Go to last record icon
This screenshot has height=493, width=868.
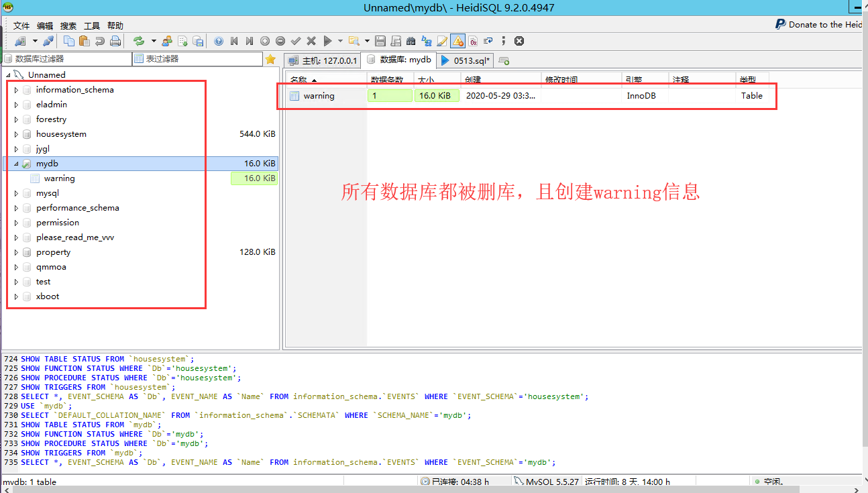click(x=250, y=41)
